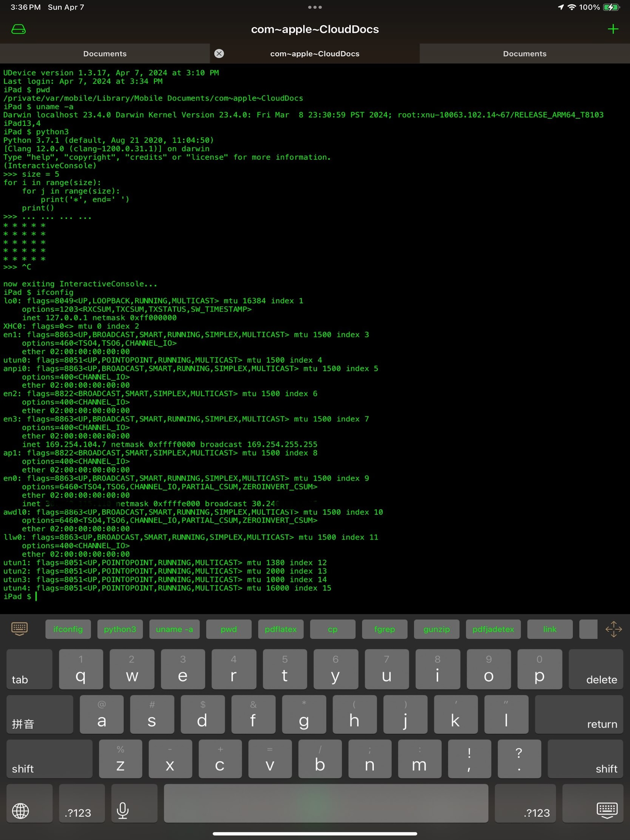
Task: Insert the pdflatex shortcut command
Action: click(281, 629)
